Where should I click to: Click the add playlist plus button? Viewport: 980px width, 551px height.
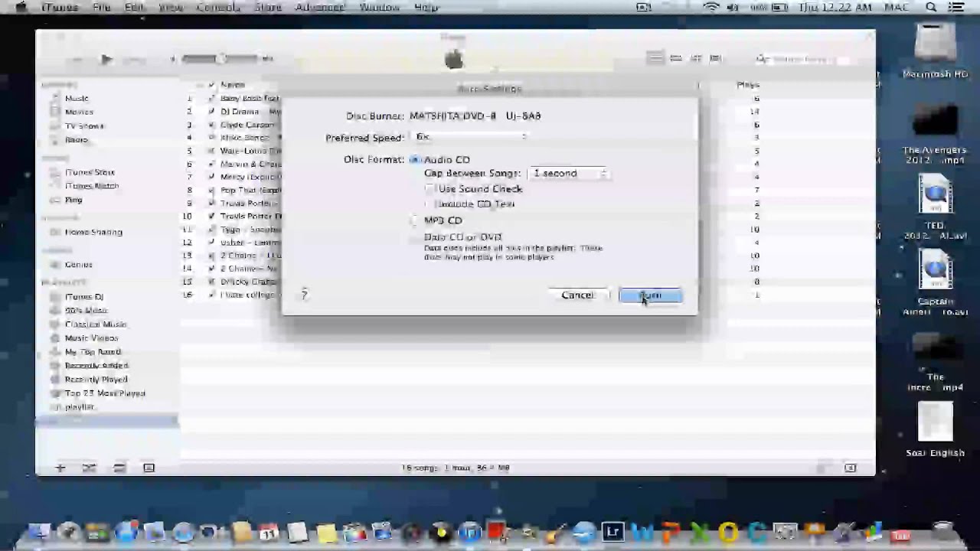pyautogui.click(x=60, y=468)
